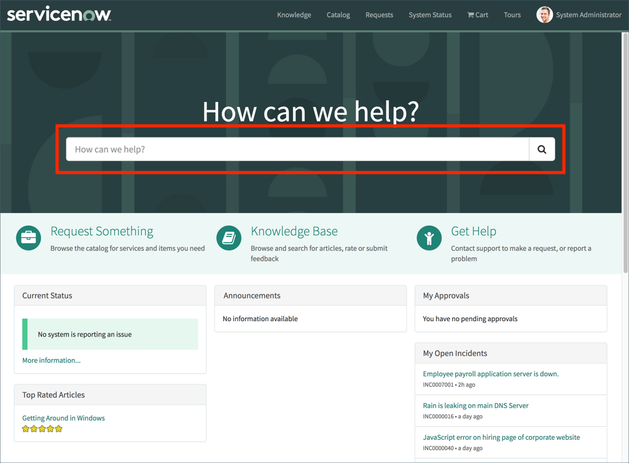Open the Get Help link
Image resolution: width=629 pixels, height=463 pixels.
tap(473, 231)
